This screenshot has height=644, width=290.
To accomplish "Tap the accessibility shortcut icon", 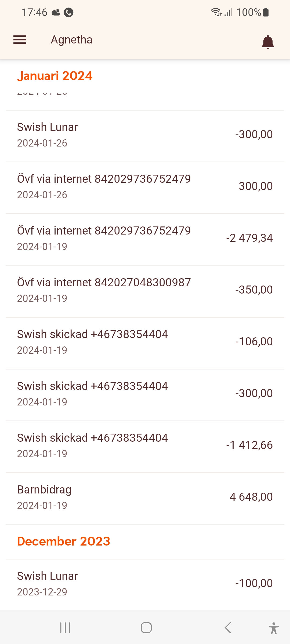I will click(273, 628).
